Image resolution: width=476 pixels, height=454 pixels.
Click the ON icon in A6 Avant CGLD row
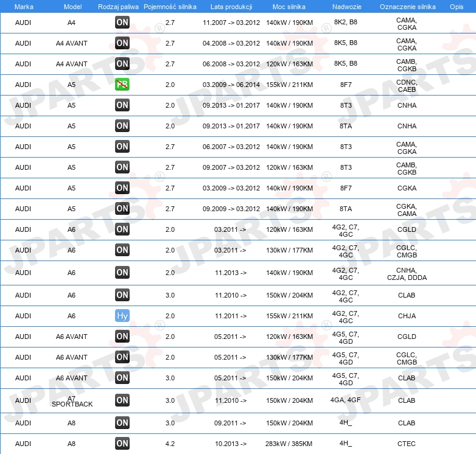click(x=122, y=337)
